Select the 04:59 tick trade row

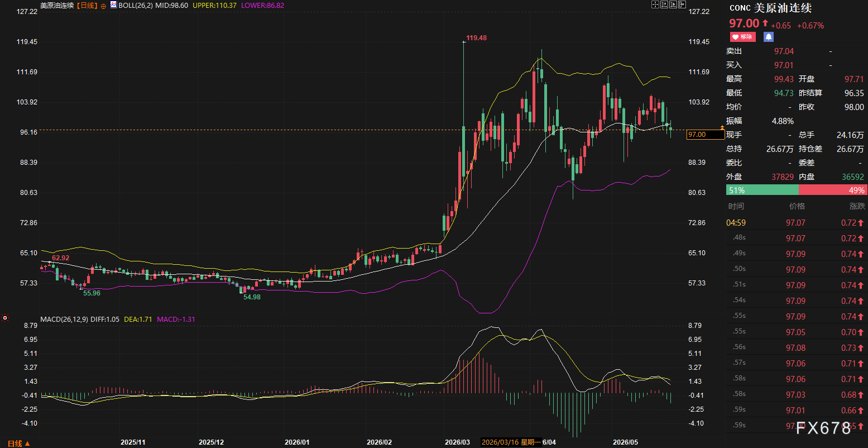click(x=797, y=222)
